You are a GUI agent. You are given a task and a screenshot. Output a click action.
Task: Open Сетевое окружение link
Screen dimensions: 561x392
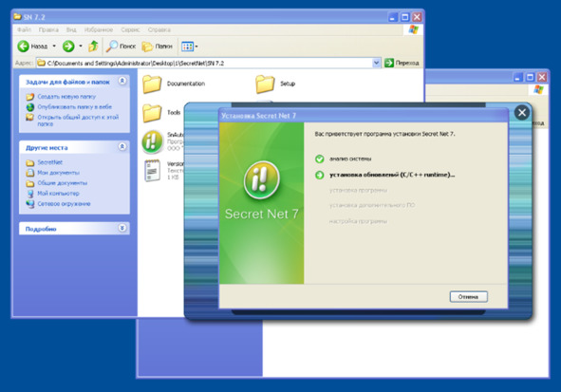pyautogui.click(x=64, y=204)
